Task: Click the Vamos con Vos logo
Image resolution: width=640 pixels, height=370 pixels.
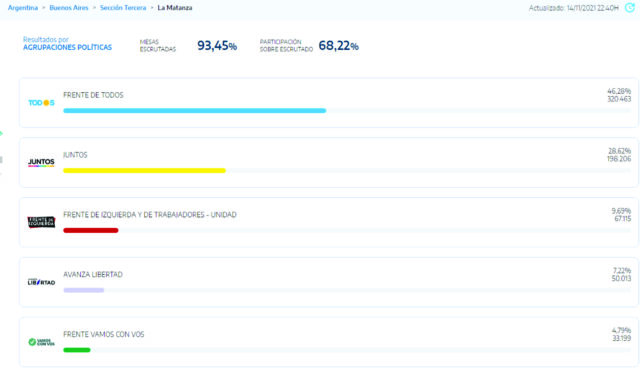Action: [x=41, y=342]
